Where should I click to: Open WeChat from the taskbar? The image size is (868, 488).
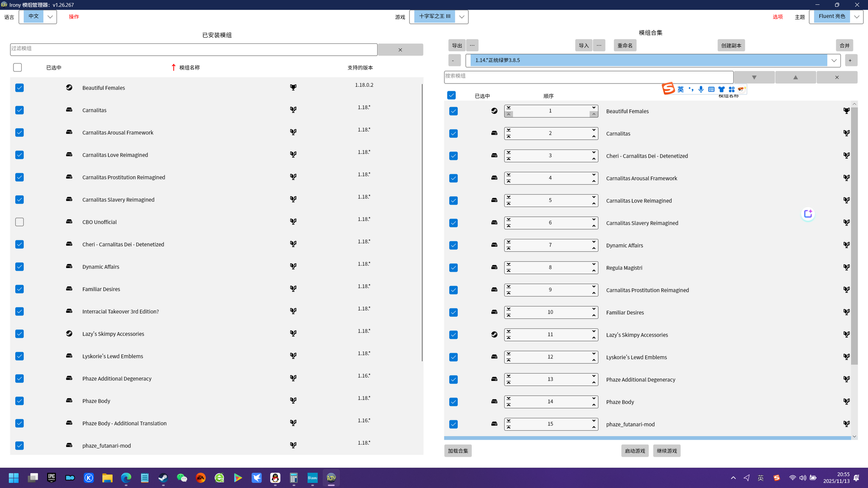[x=182, y=478]
